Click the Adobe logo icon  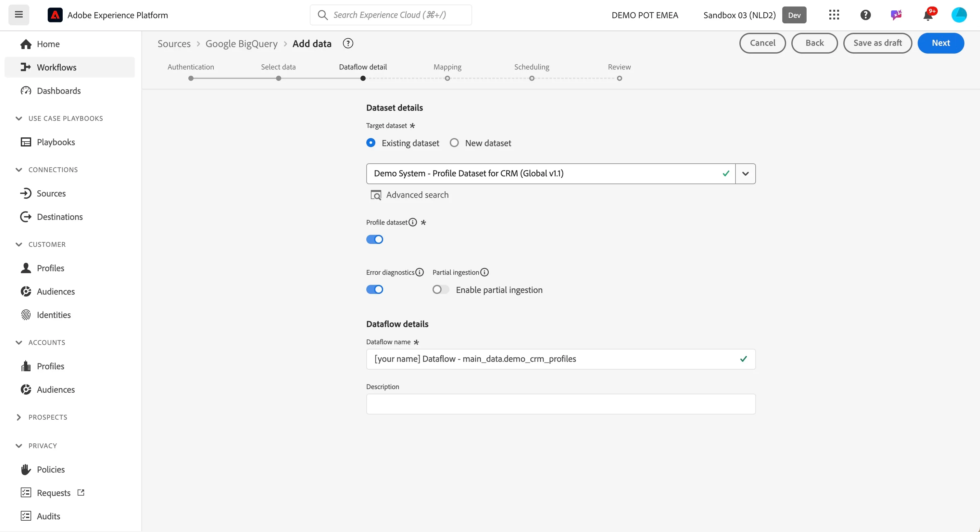coord(55,15)
